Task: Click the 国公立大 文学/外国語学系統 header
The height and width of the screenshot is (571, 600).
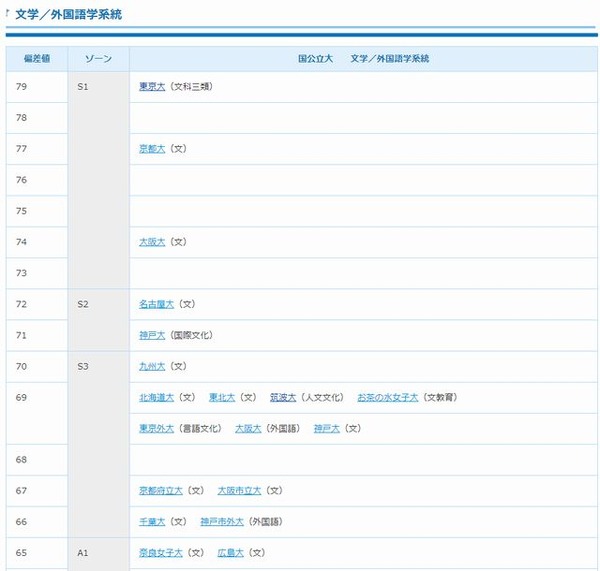Action: 364,59
